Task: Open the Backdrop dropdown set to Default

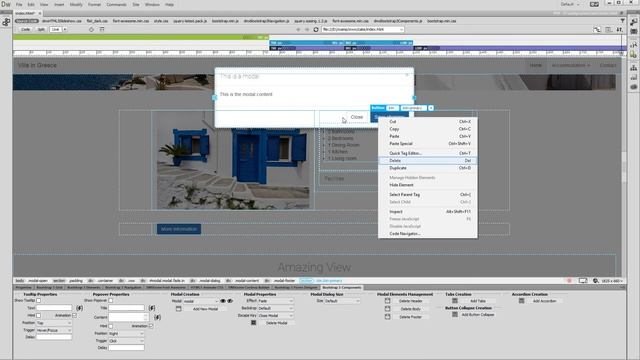Action: 276,308
